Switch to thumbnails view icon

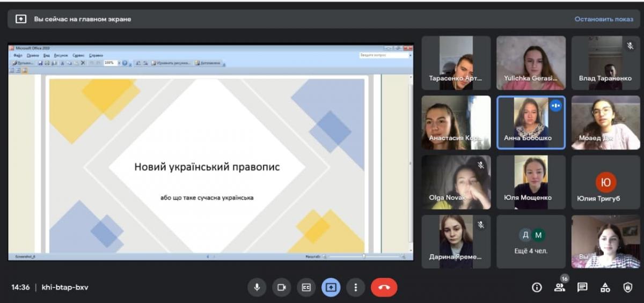(12, 70)
